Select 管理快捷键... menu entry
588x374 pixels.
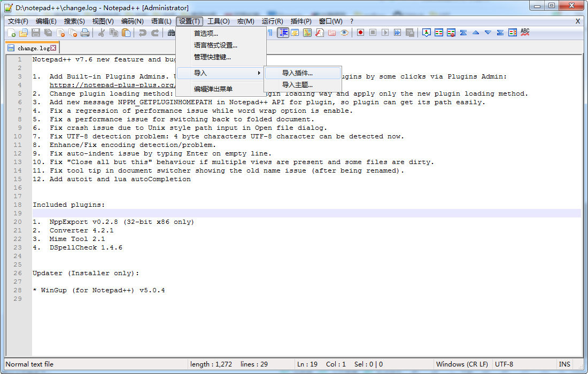point(221,57)
